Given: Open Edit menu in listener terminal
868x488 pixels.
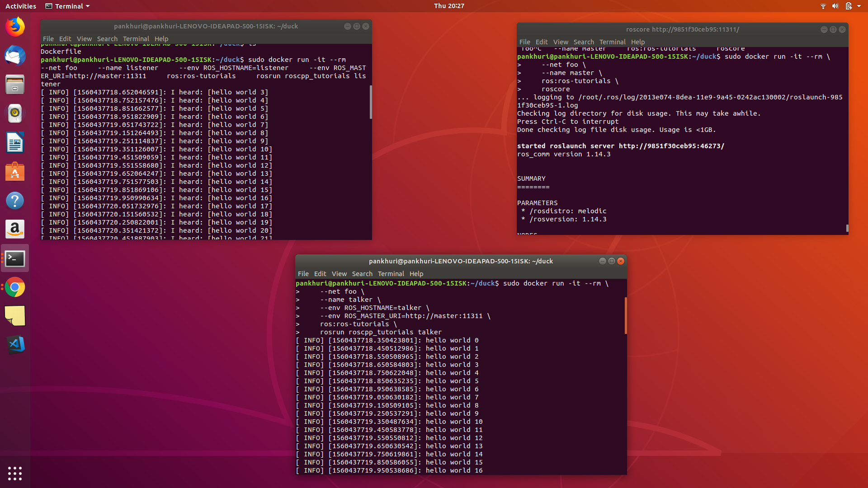Looking at the screenshot, I should click(65, 39).
